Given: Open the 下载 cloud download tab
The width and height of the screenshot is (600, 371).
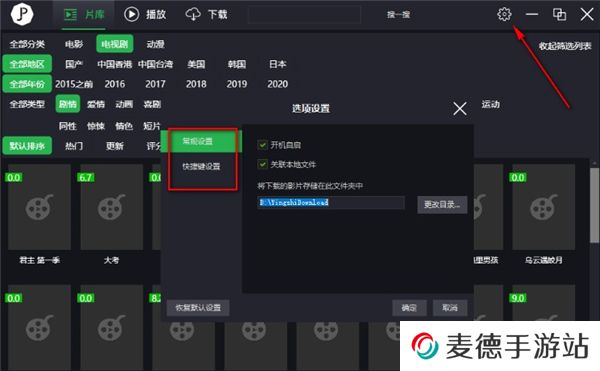Looking at the screenshot, I should pyautogui.click(x=206, y=15).
